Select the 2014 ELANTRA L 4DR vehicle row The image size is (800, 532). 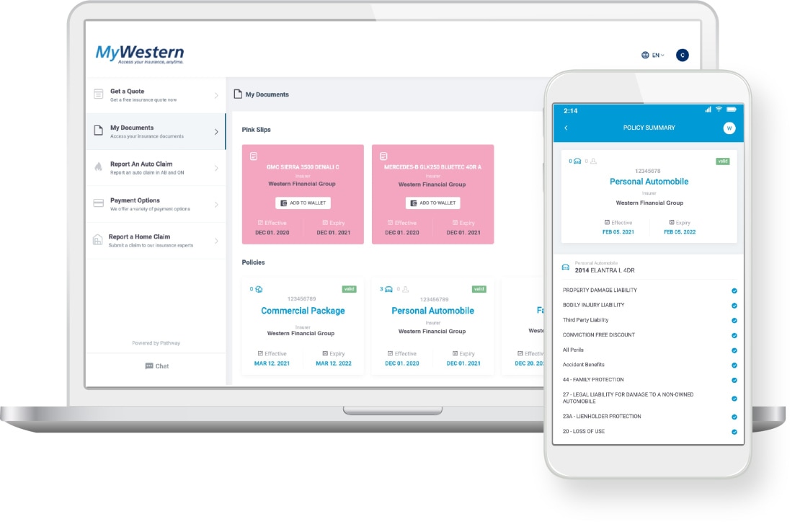pyautogui.click(x=649, y=267)
